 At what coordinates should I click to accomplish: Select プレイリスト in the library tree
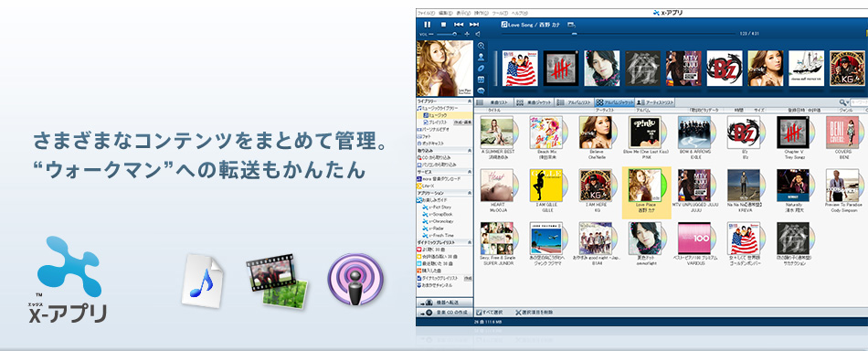point(435,122)
